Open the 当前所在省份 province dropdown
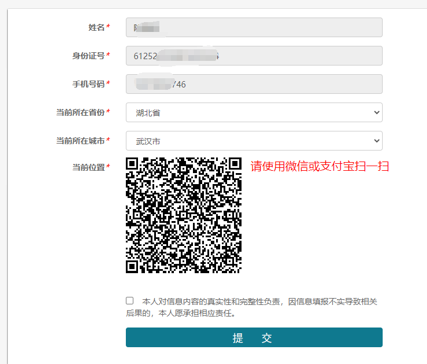Screen dimensions: 427x364 pos(254,112)
